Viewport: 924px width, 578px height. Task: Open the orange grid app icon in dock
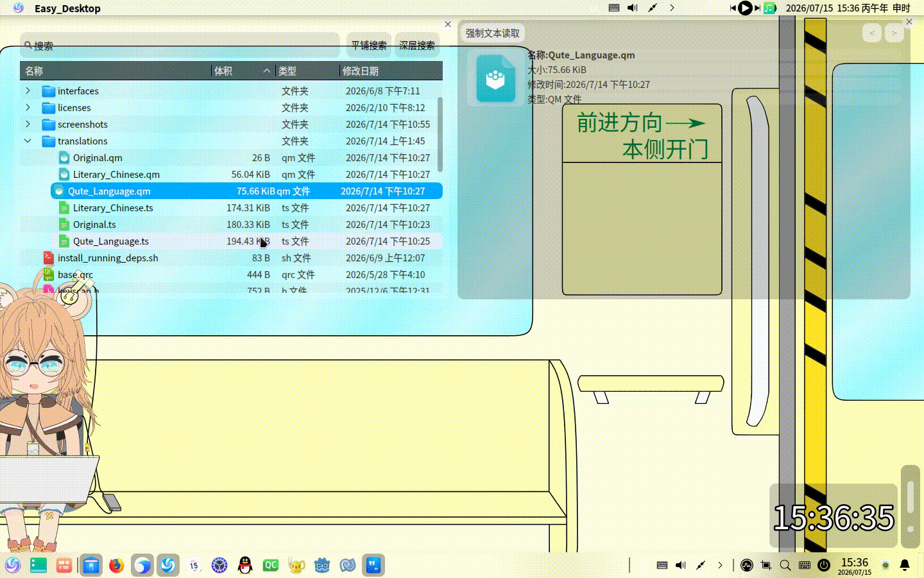64,565
